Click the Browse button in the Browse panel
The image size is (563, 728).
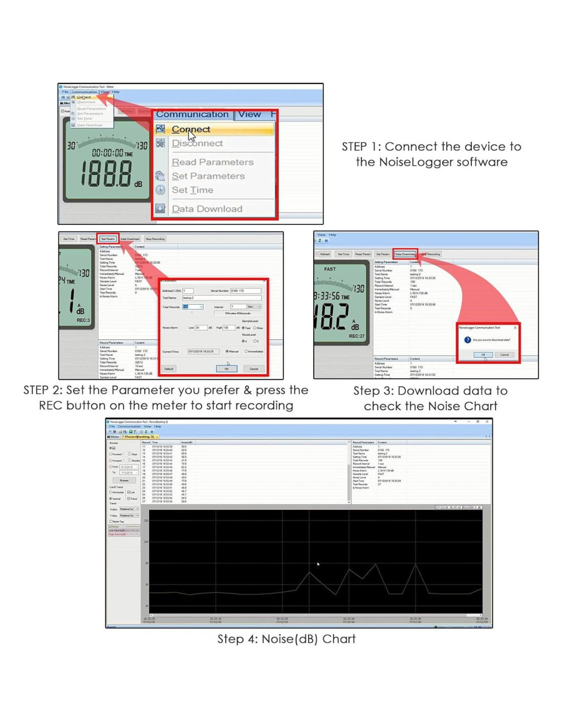tap(124, 480)
